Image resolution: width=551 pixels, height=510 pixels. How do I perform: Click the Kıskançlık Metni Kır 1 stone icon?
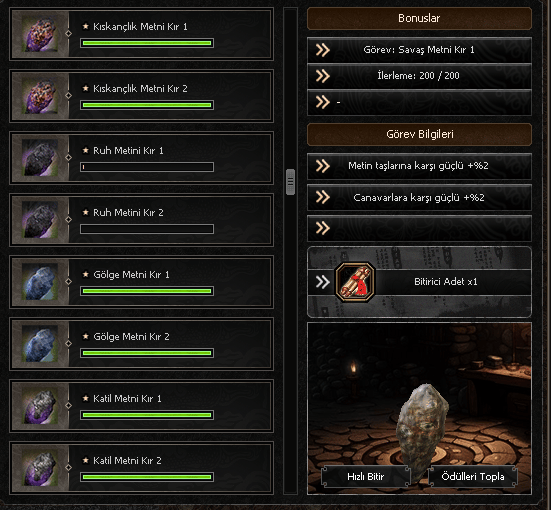pyautogui.click(x=39, y=34)
